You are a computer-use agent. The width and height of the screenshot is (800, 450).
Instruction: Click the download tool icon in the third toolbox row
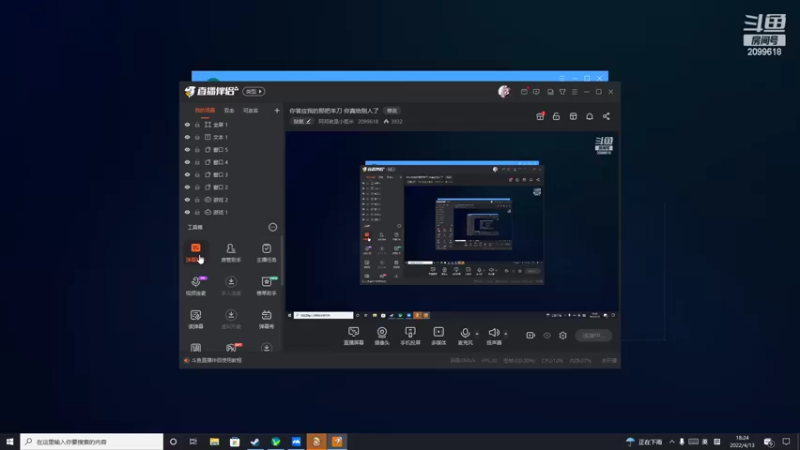[x=231, y=319]
